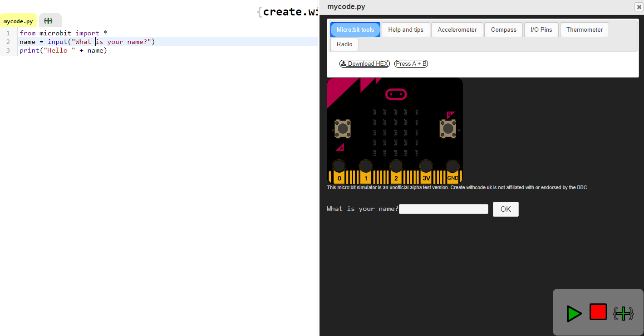This screenshot has width=644, height=336.
Task: Open the Compass tab
Action: point(503,30)
